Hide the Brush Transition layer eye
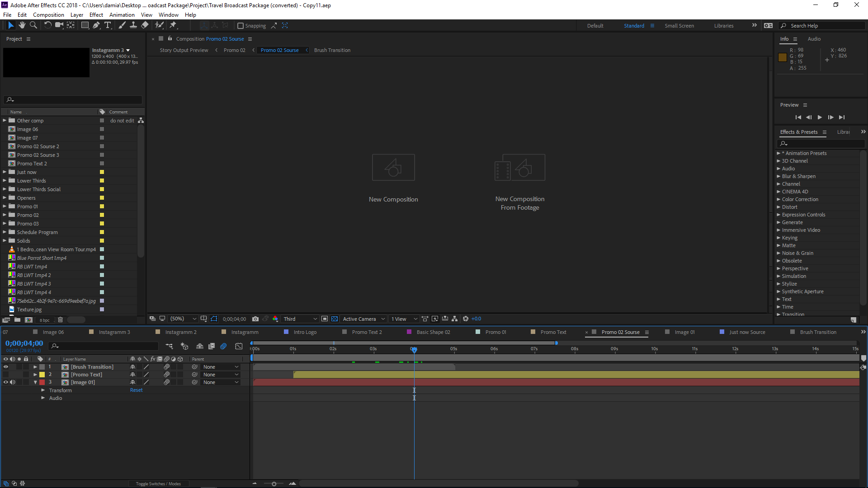868x488 pixels. coord(6,367)
